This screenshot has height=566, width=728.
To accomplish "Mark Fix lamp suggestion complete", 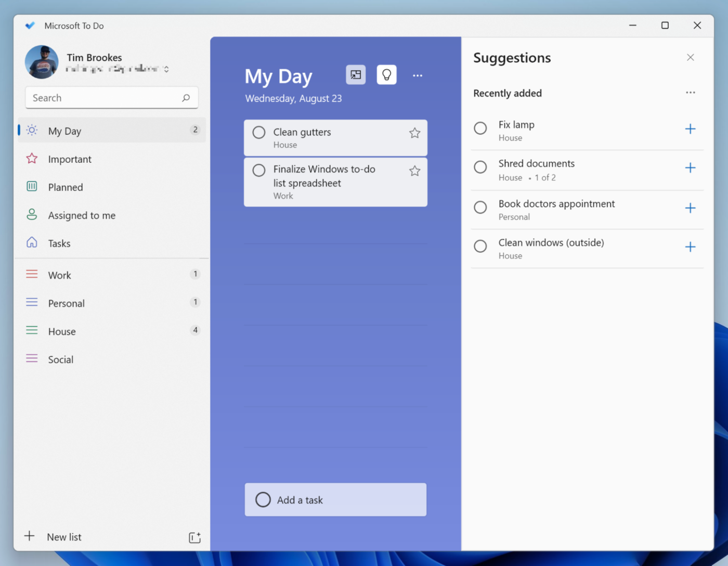I will click(480, 128).
